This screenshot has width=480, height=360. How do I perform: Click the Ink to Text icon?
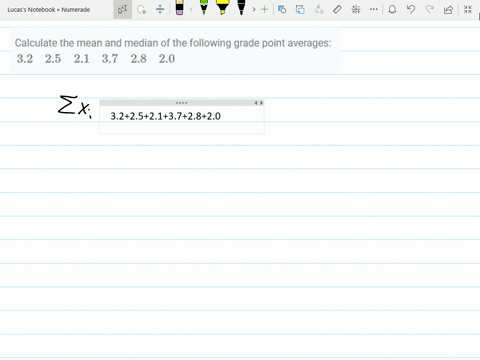(x=319, y=9)
